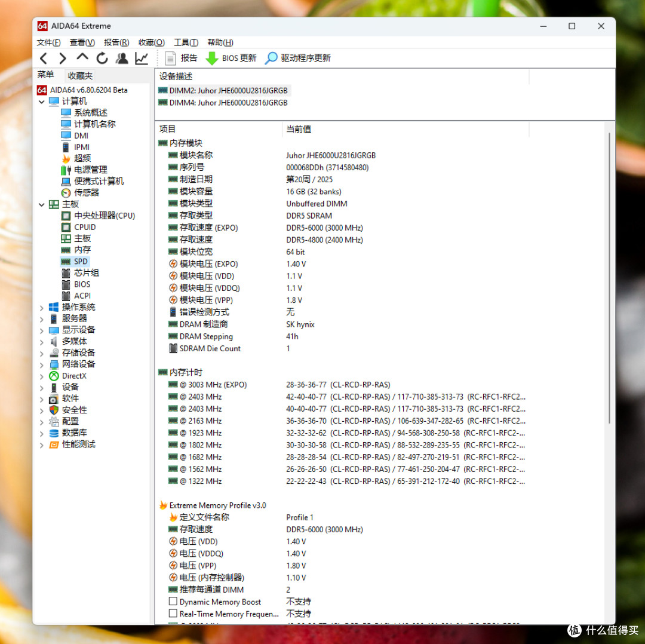Open the 查看(V) menu
Screen dimensions: 645x644
[x=82, y=42]
